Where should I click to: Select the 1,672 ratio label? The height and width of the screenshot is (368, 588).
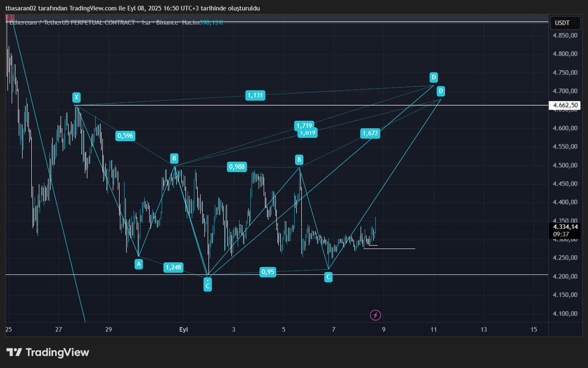tap(370, 133)
